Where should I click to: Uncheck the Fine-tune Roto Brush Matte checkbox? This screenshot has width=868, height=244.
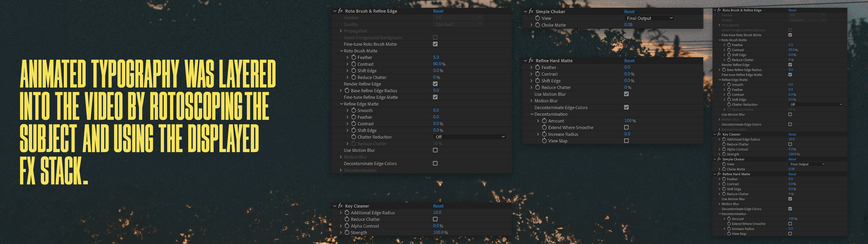click(x=435, y=44)
